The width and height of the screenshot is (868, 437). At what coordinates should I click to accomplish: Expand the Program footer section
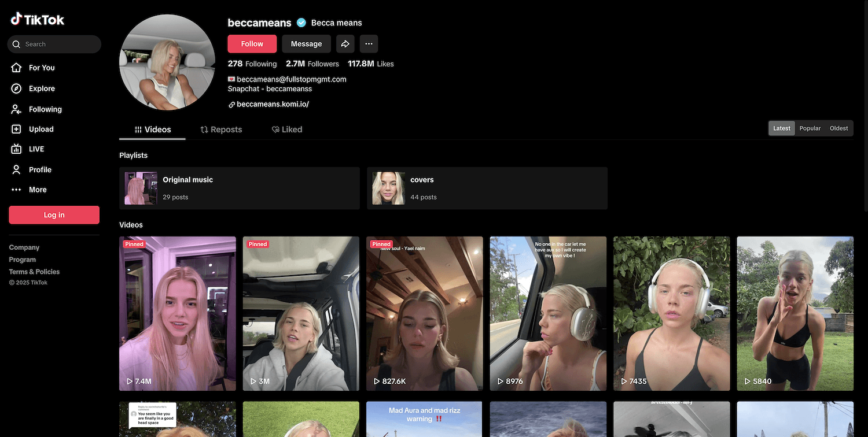[23, 260]
